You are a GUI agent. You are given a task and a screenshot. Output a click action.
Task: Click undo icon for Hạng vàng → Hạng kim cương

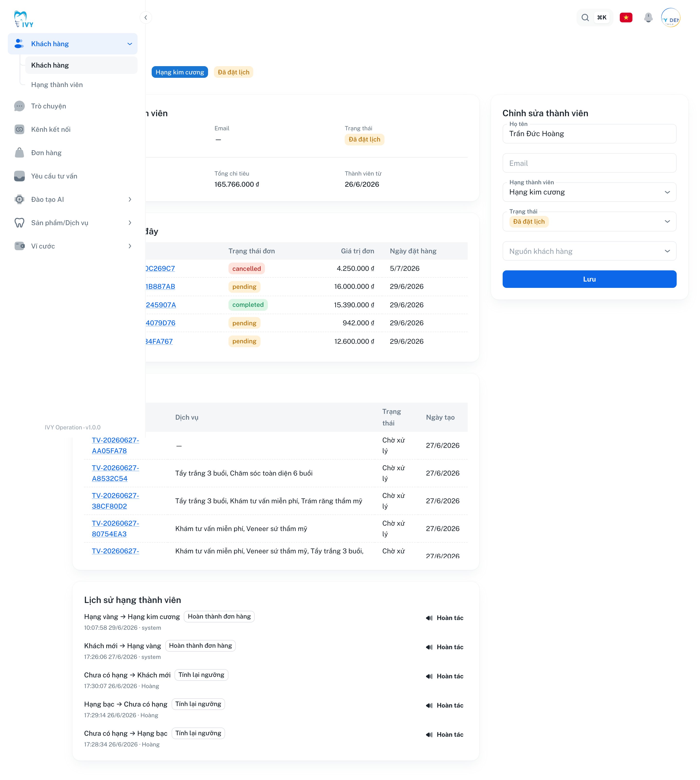tap(429, 618)
